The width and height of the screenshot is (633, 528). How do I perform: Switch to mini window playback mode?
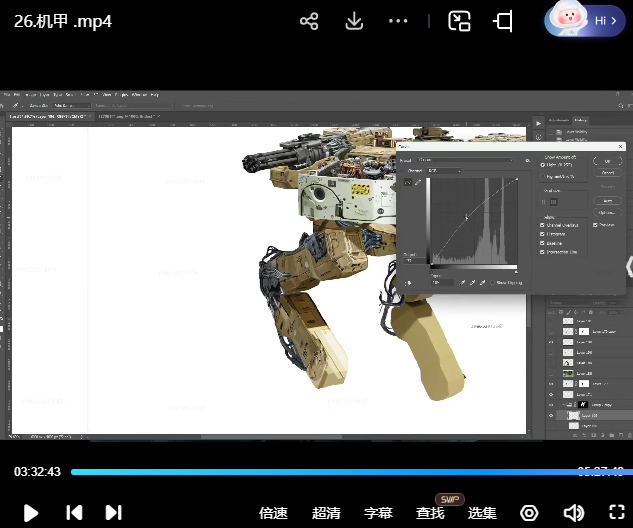[x=459, y=21]
